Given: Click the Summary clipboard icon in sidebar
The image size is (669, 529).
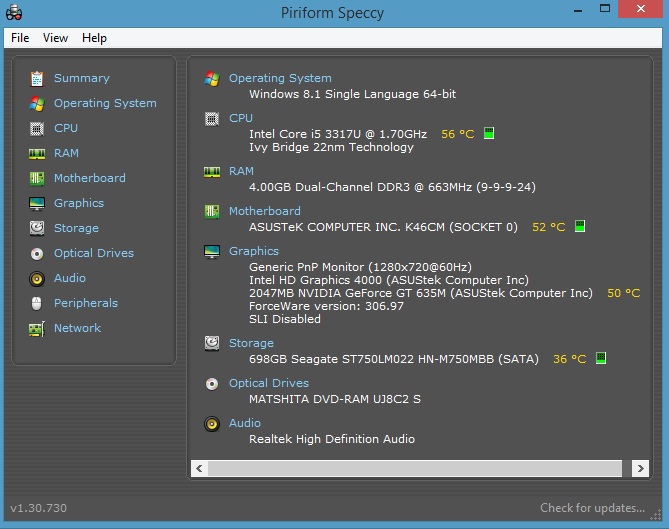Looking at the screenshot, I should 37,78.
